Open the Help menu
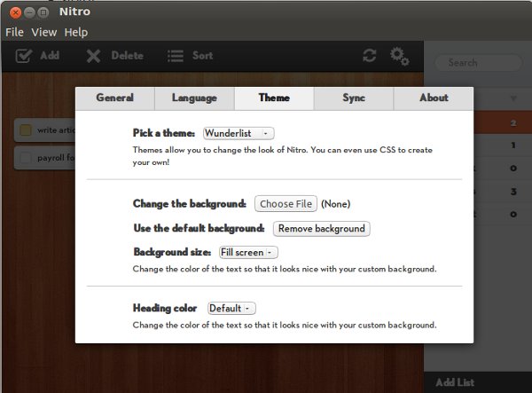This screenshot has height=393, width=532. click(x=76, y=33)
